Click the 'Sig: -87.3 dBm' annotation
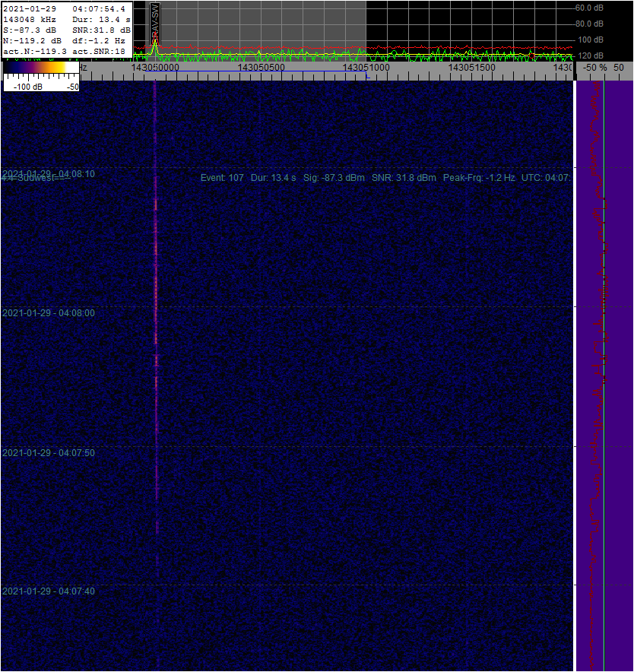Screen dimensions: 634x672 click(334, 177)
